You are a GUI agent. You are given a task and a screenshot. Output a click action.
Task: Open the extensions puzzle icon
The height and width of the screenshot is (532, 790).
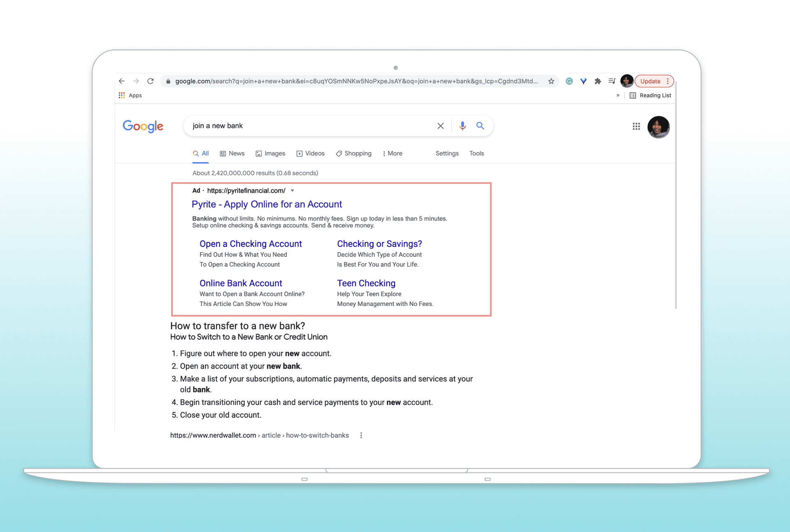598,81
